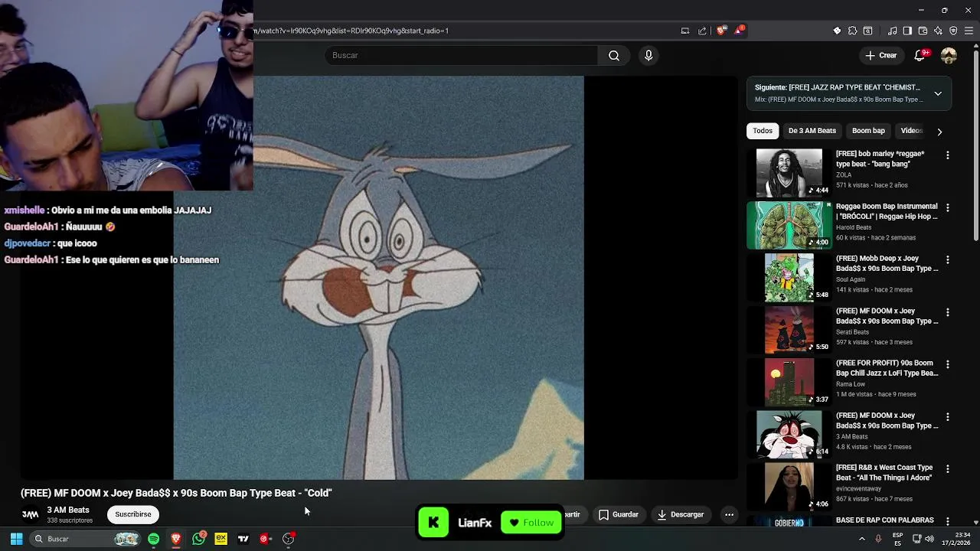
Task: Open WhatsApp from the taskbar
Action: tap(198, 539)
